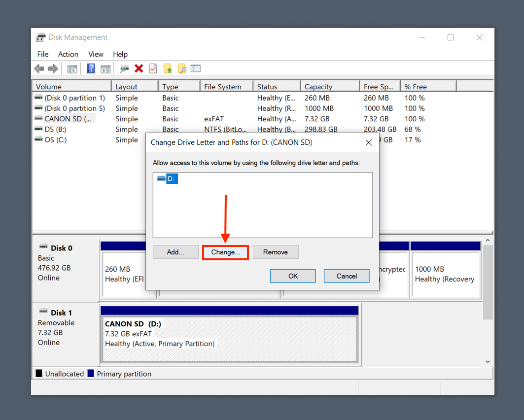Select the D: drive letter entry

[171, 179]
